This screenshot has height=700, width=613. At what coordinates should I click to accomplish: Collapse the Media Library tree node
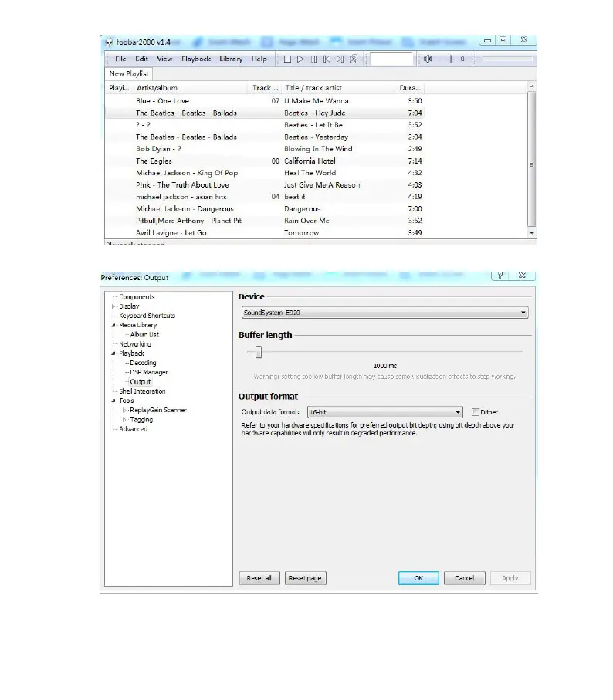tap(113, 326)
